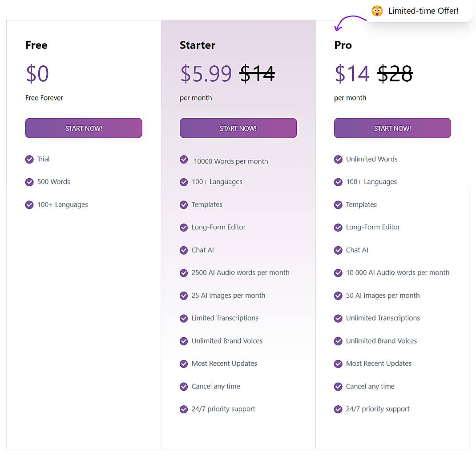The width and height of the screenshot is (476, 456).
Task: Click checkmark in Pro's Unlimited Brand Voices row
Action: [338, 341]
